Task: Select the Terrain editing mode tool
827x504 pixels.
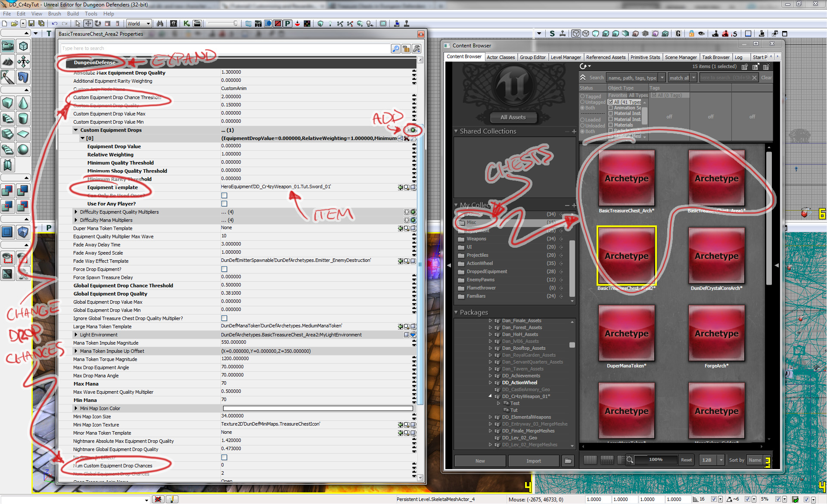Action: tap(8, 62)
